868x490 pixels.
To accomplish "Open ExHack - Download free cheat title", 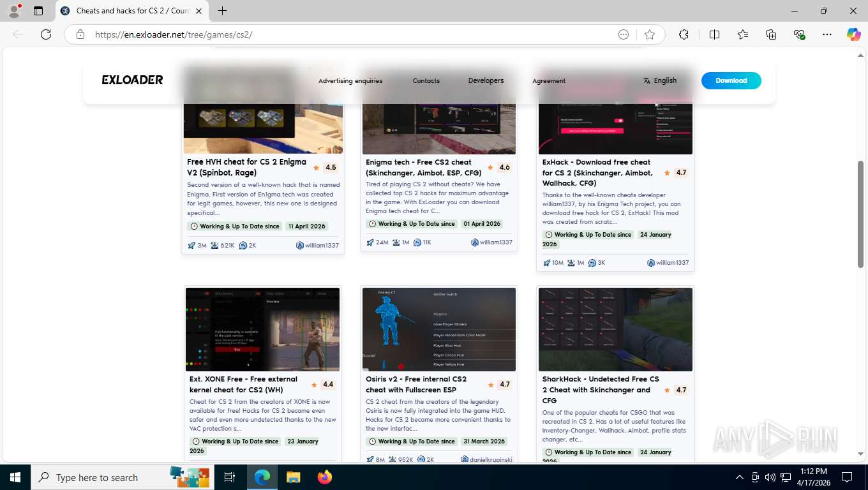I will tap(598, 172).
